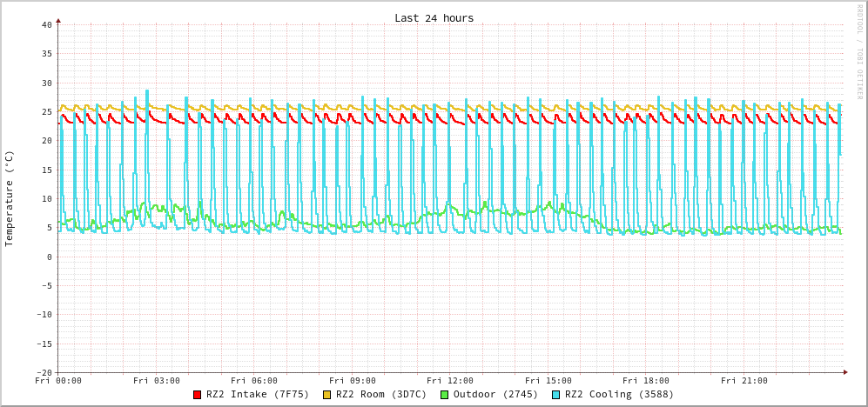
Task: Click the green Outdoor legend swatch
Action: click(x=445, y=395)
